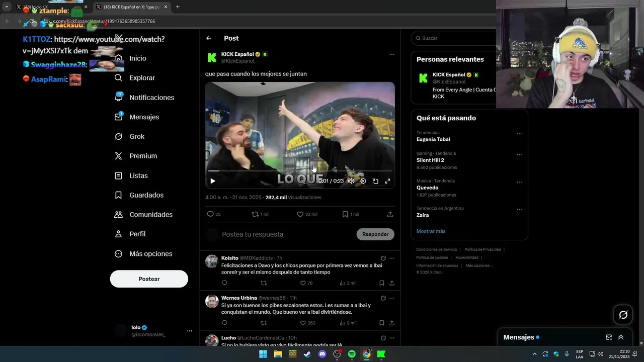644x362 pixels.
Task: Seek on the video progress bar
Action: (x=300, y=171)
